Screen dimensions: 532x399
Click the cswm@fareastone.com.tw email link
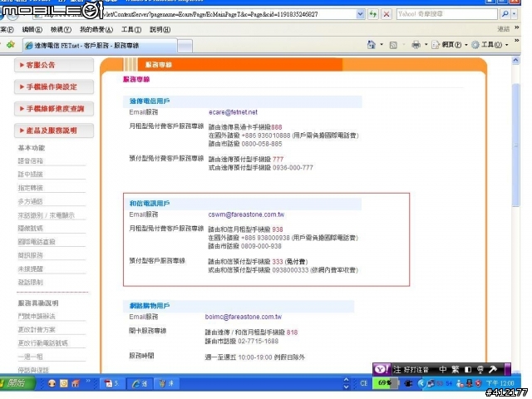pyautogui.click(x=246, y=214)
